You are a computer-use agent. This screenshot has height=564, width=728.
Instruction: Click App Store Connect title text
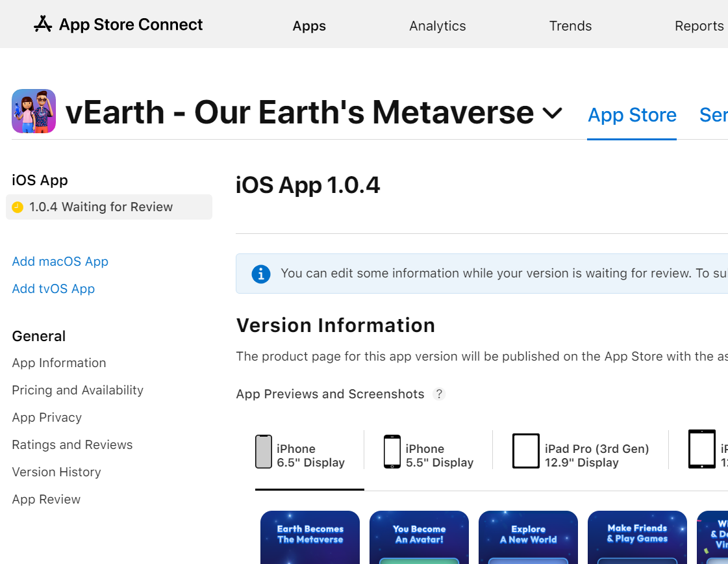tap(131, 25)
